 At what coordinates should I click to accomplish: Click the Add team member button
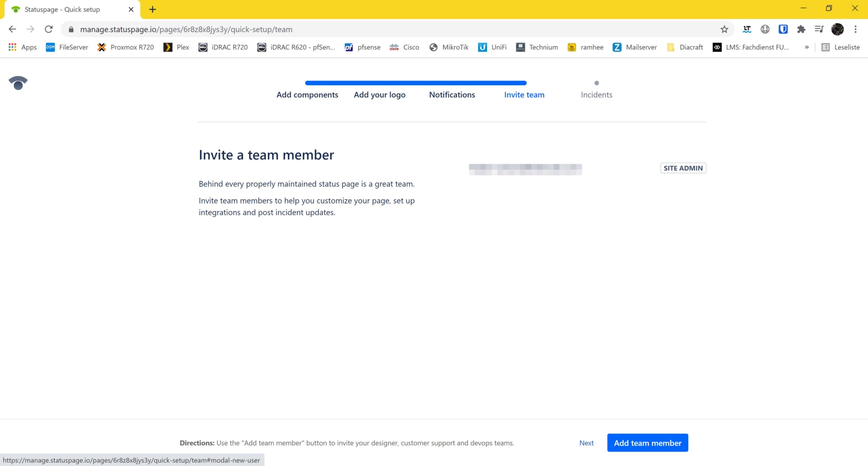point(647,443)
